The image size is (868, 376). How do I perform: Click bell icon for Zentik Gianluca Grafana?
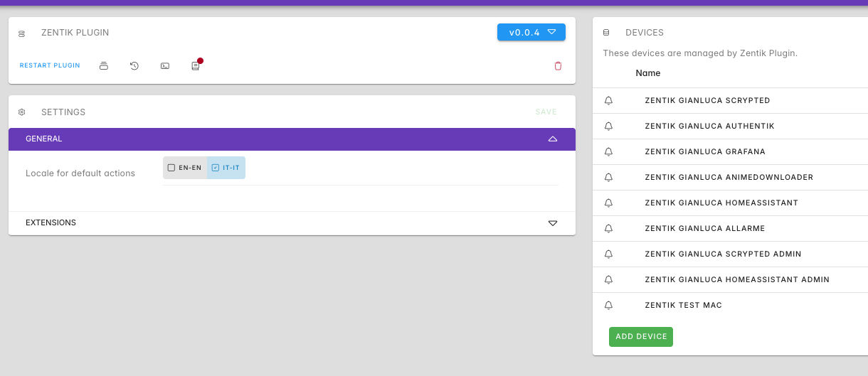[x=608, y=152]
